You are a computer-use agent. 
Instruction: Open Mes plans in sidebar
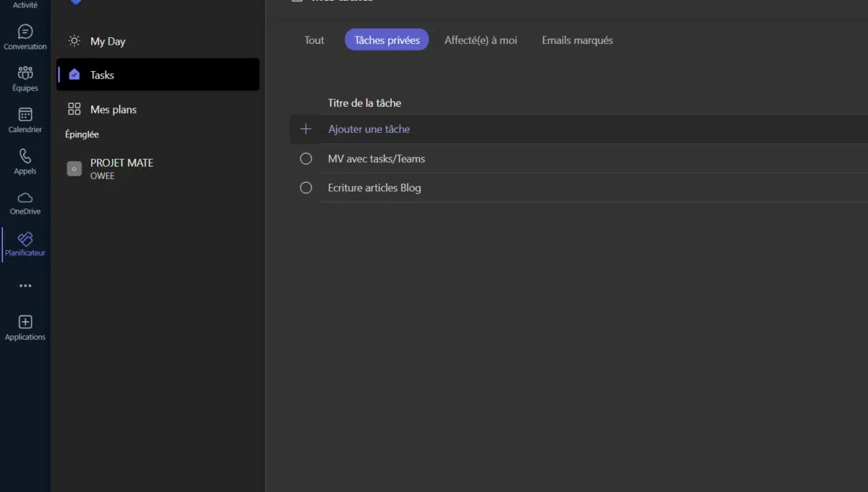point(113,109)
